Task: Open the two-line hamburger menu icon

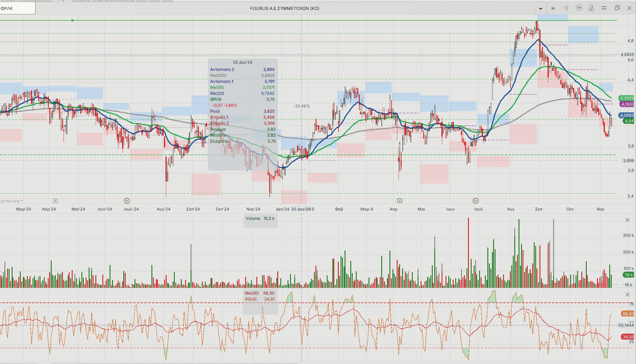Action: pos(604,8)
